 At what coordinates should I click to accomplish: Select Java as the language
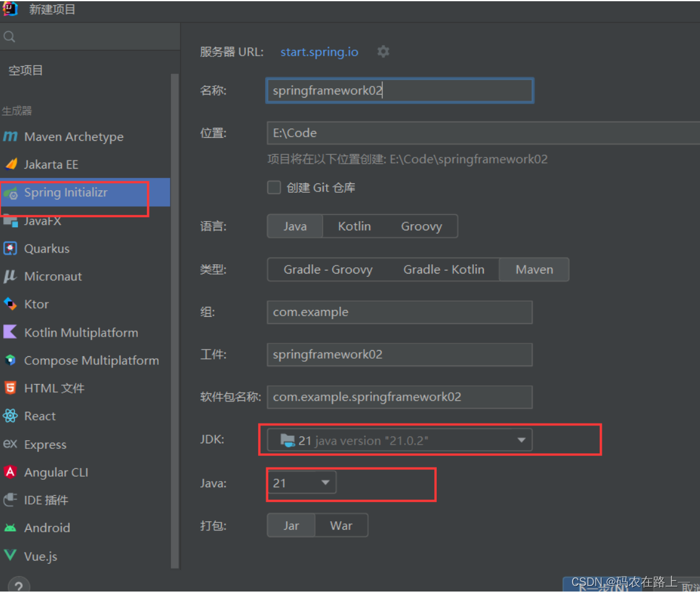point(295,226)
